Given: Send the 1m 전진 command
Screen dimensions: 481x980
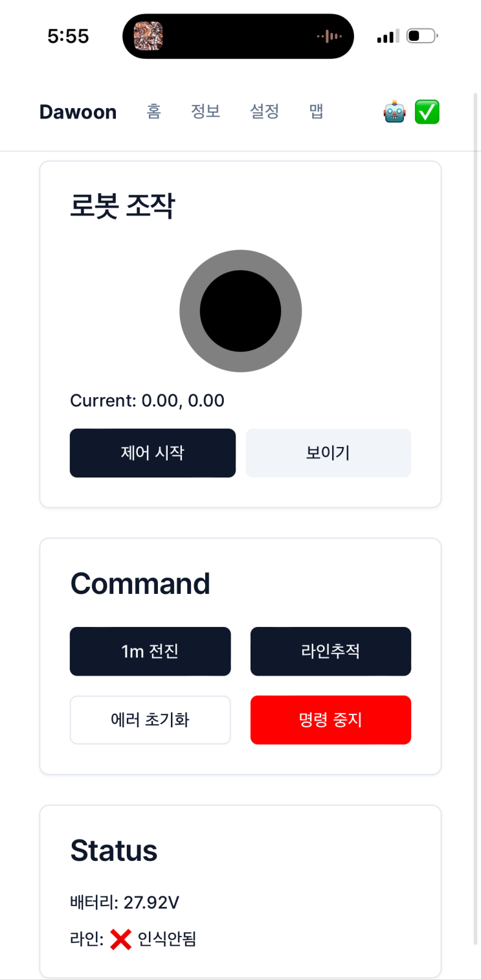Looking at the screenshot, I should pos(150,651).
